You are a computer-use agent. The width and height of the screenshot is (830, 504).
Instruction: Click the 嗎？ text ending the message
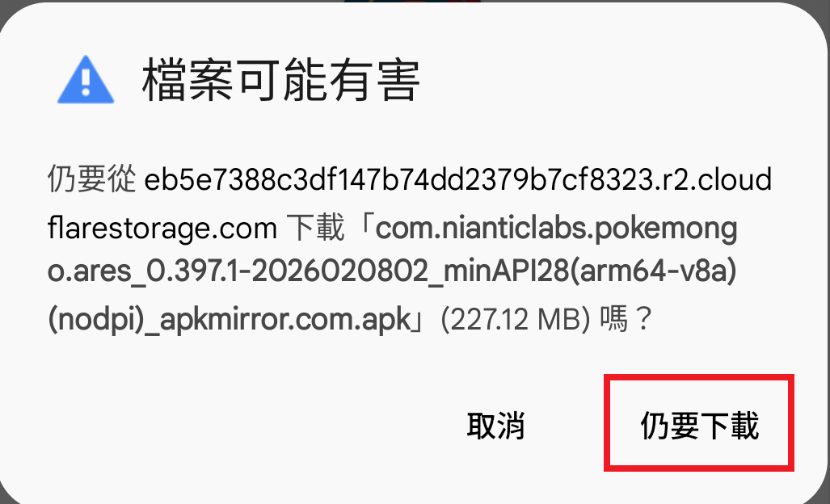coord(626,319)
